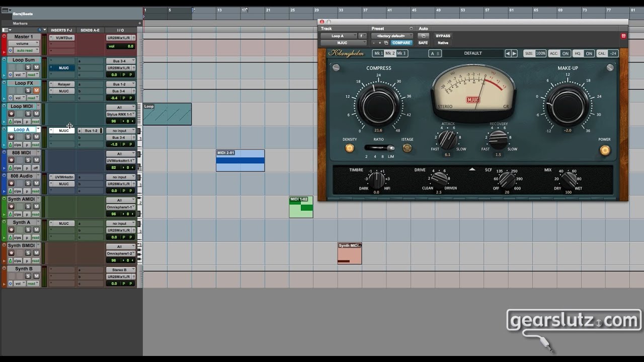Click the COMPARE button
The width and height of the screenshot is (644, 362).
[x=401, y=43]
